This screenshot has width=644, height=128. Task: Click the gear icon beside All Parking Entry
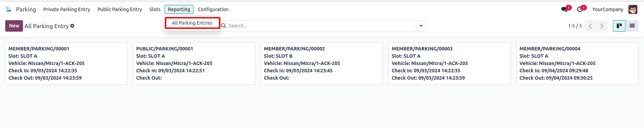(x=72, y=26)
